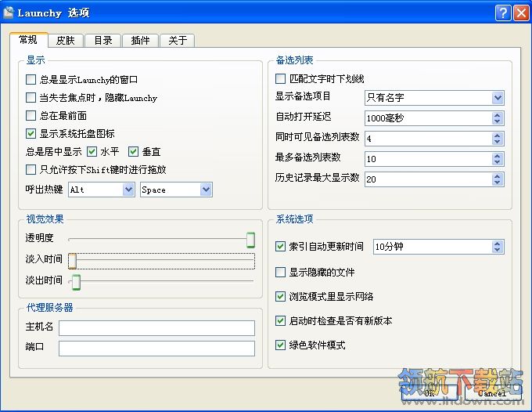Uncheck 启动时检查是否有新版本 checkbox
This screenshot has width=532, height=412.
point(280,320)
